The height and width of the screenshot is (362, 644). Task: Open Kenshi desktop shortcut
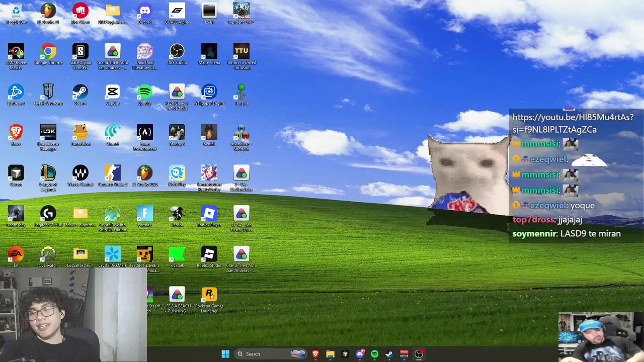tap(177, 217)
